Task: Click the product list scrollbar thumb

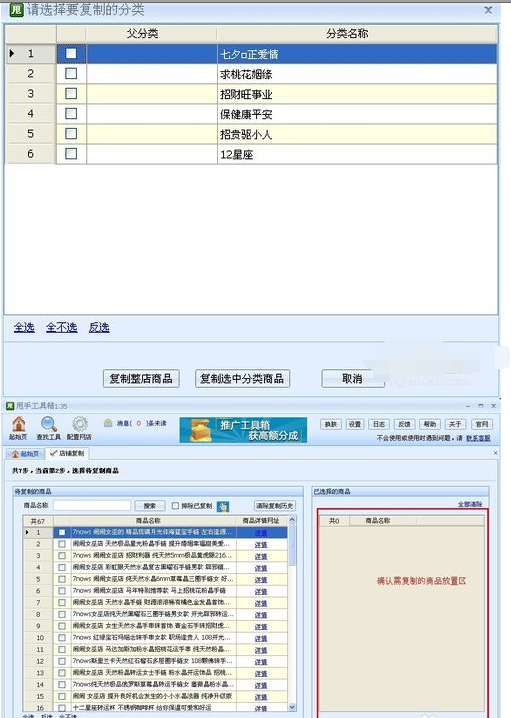Action: (292, 545)
